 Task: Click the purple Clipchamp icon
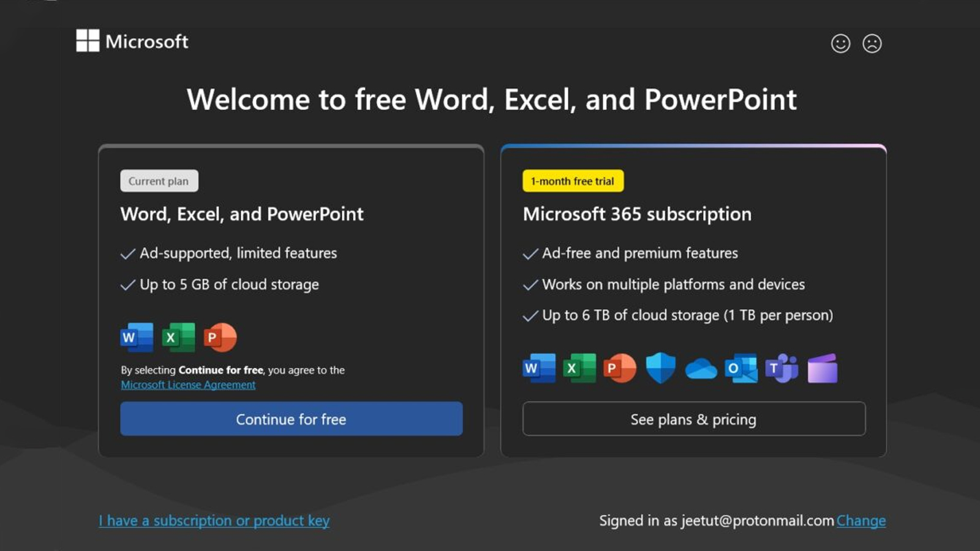(x=822, y=368)
